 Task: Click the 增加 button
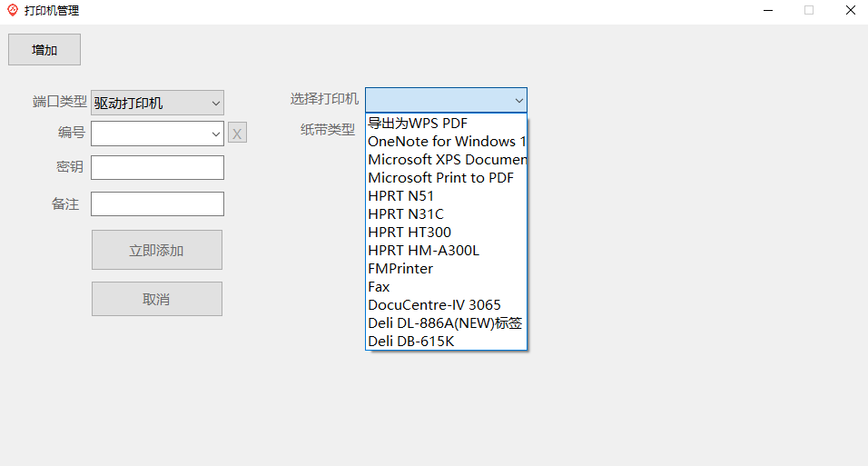[44, 49]
